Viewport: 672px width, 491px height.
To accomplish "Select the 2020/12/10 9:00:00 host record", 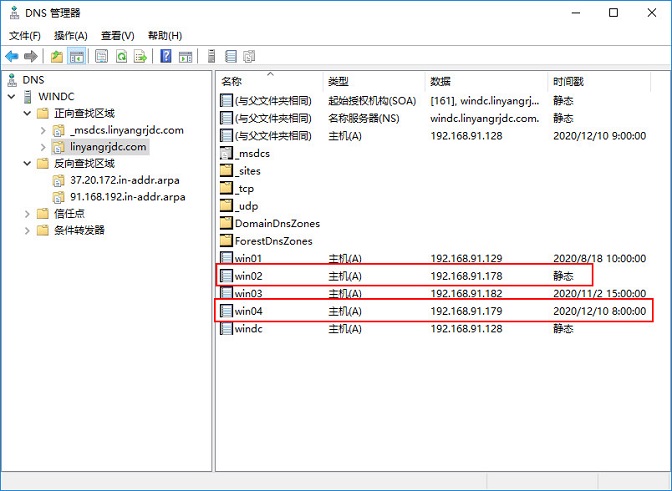I will click(433, 136).
